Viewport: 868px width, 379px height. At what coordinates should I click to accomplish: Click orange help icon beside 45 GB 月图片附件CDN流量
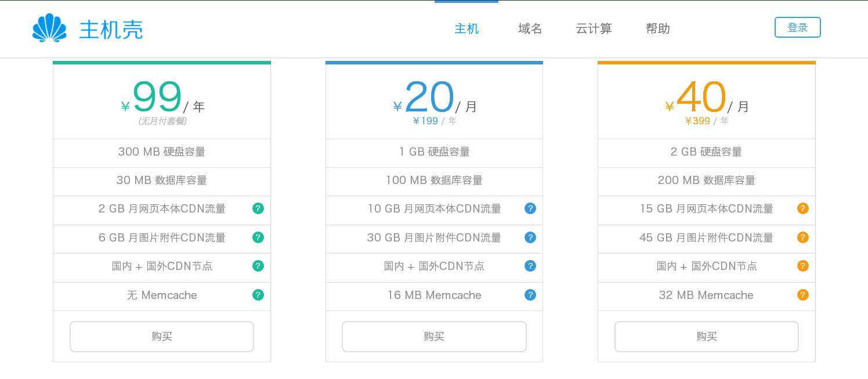[803, 237]
